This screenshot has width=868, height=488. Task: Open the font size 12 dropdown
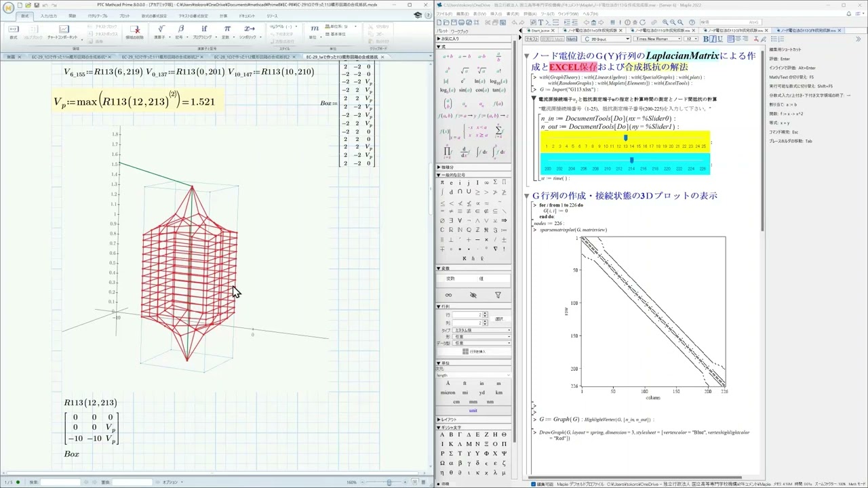[x=691, y=39]
